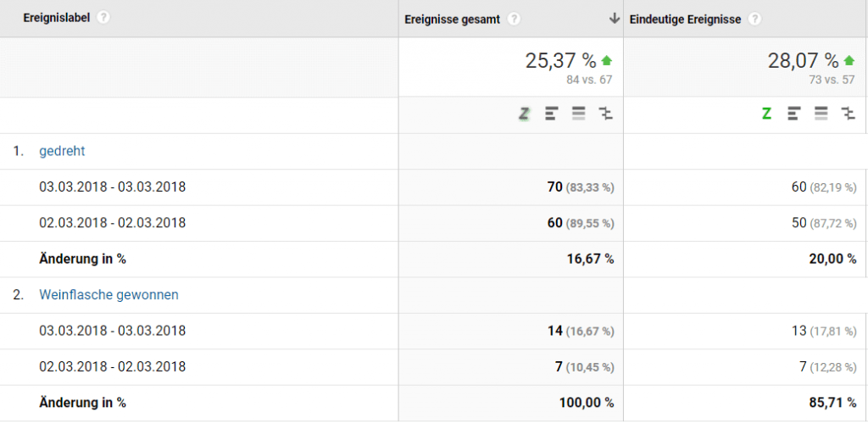Viewport: 868px width, 424px height.
Task: Choose stacked rows view under Eindeutige Ereignisse
Action: (821, 114)
